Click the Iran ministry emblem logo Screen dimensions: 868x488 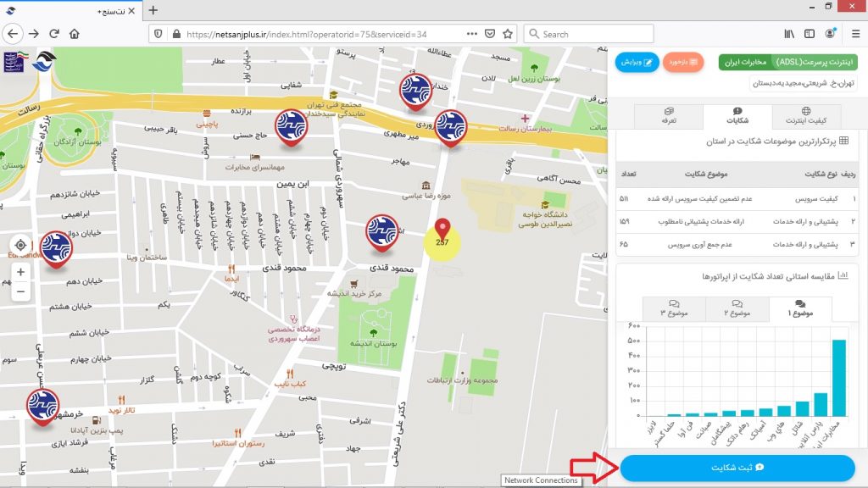tap(15, 61)
